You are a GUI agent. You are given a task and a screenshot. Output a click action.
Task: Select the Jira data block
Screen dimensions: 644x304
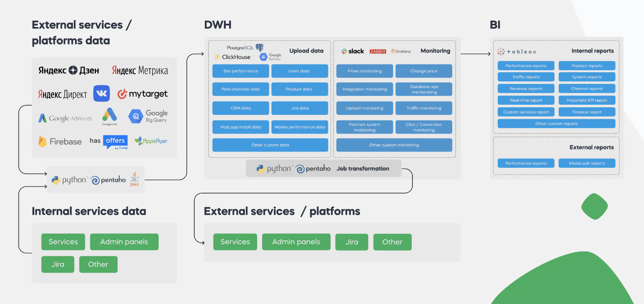point(300,108)
